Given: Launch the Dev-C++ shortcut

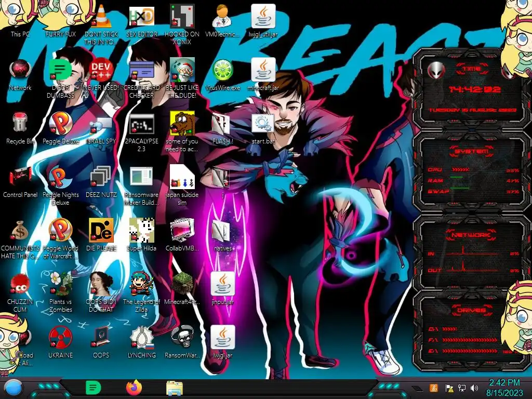Looking at the screenshot, I should click(x=101, y=70).
